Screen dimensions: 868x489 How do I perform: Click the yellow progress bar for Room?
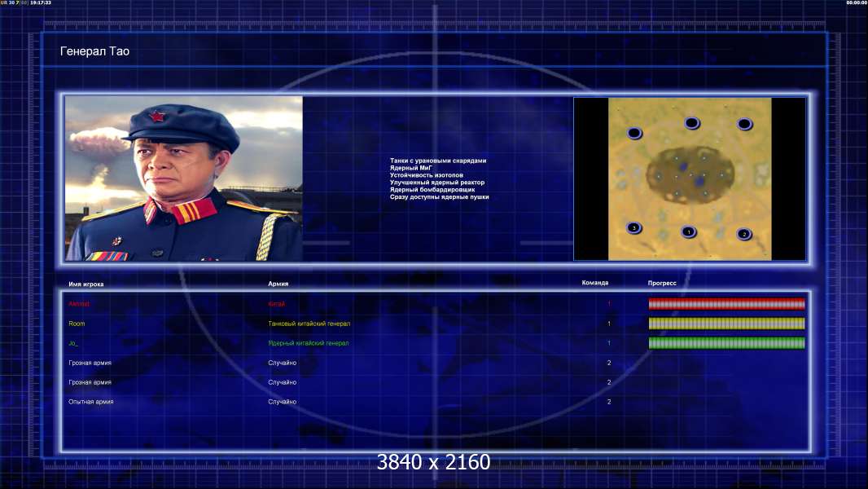click(x=726, y=324)
